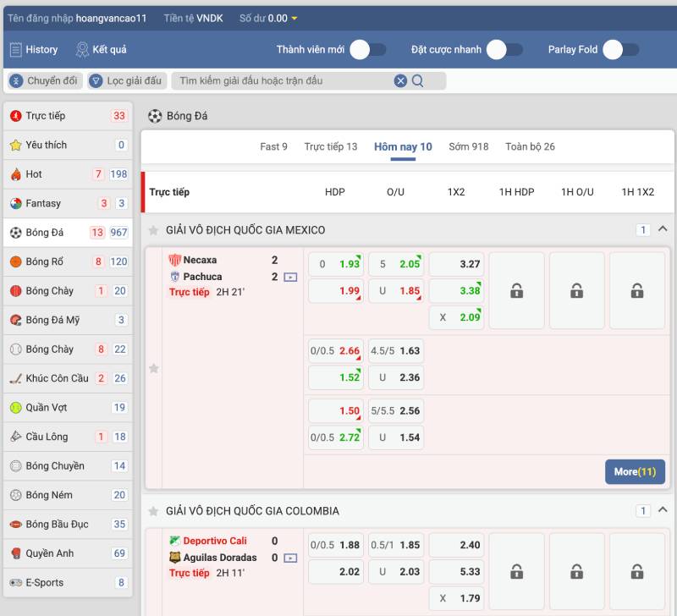Open E-Sports gamepad category
Image resolution: width=677 pixels, height=616 pixels.
pos(16,582)
